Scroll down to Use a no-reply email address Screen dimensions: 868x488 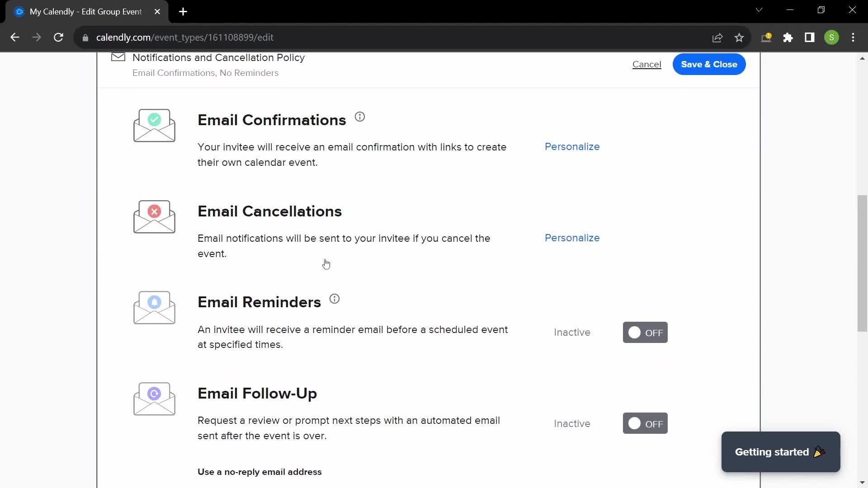[260, 472]
